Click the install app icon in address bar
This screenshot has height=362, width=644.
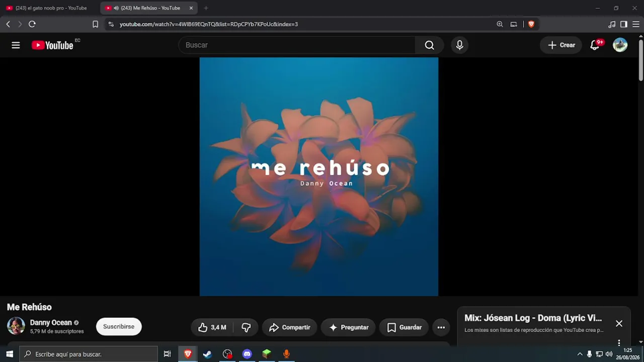[x=514, y=24]
